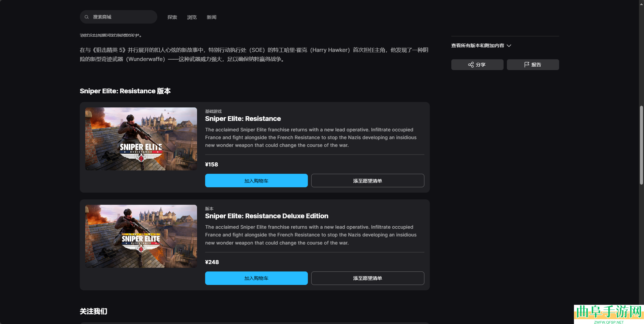Click the search magnifier icon
The width and height of the screenshot is (644, 324).
click(x=87, y=17)
